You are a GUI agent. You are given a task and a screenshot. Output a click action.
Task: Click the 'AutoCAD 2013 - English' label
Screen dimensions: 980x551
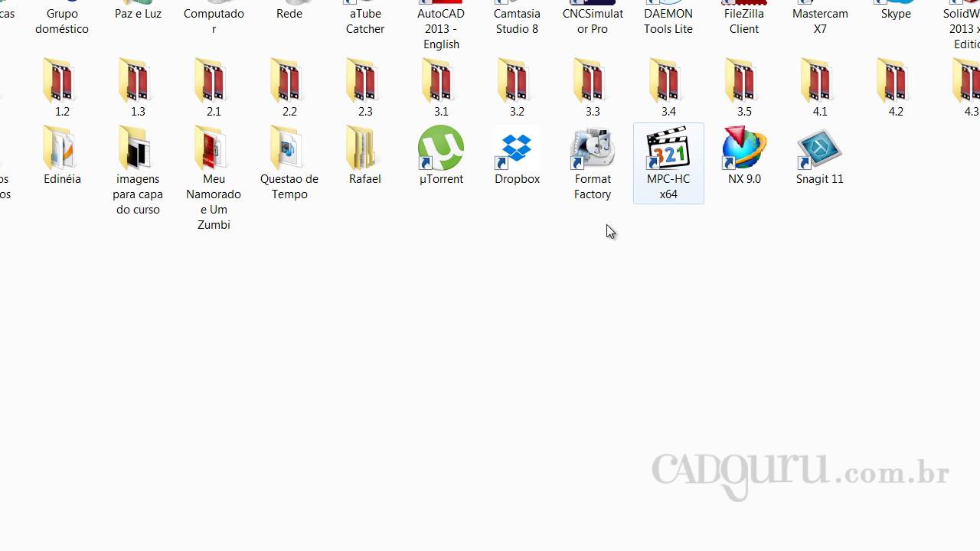pyautogui.click(x=441, y=29)
